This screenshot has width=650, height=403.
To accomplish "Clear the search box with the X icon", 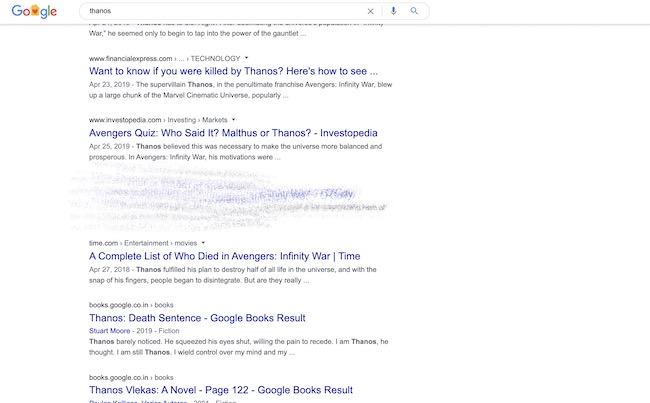I will (x=370, y=11).
